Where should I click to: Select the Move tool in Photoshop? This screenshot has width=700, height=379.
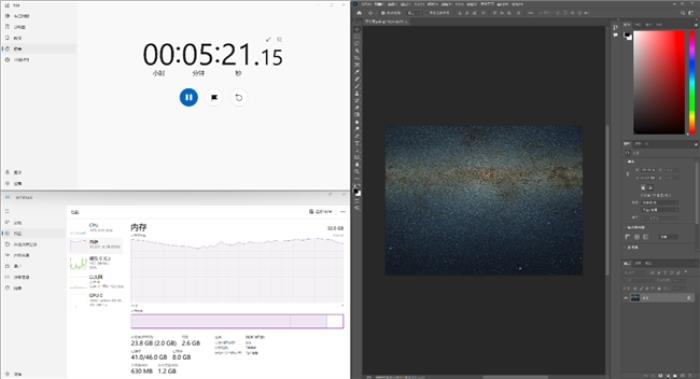pos(357,29)
